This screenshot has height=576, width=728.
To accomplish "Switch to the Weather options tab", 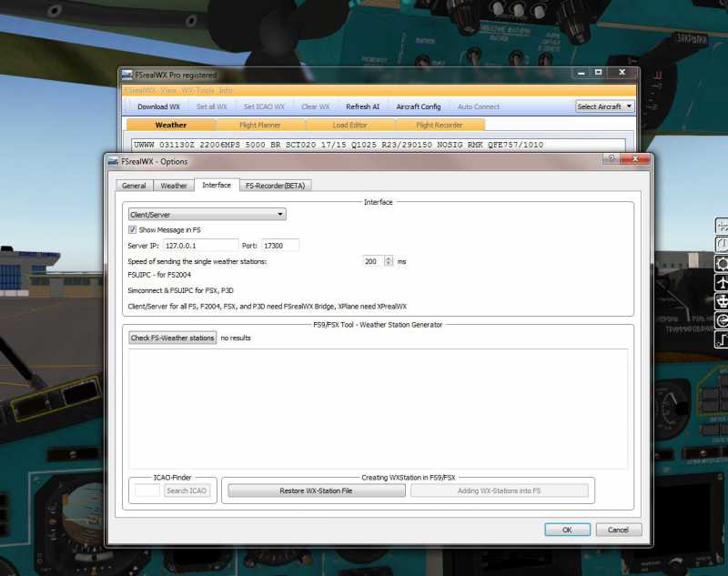I will (x=174, y=186).
